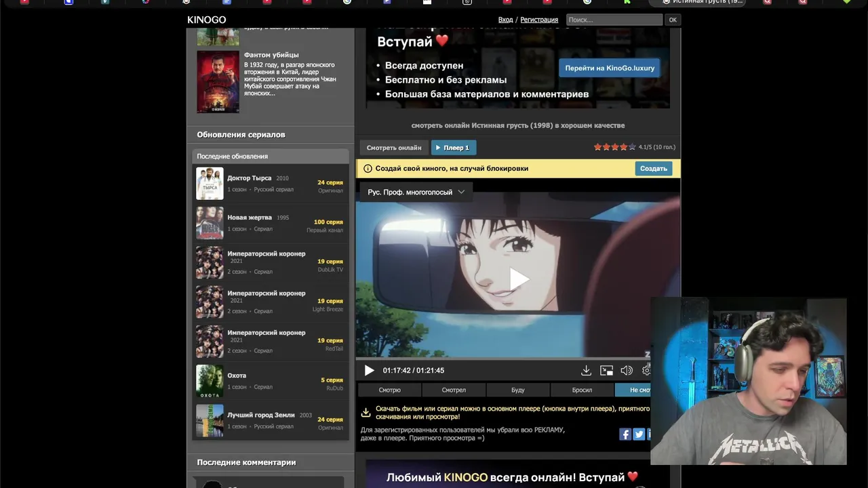
Task: Click the Доктор Тырса poster thumbnail
Action: [210, 183]
